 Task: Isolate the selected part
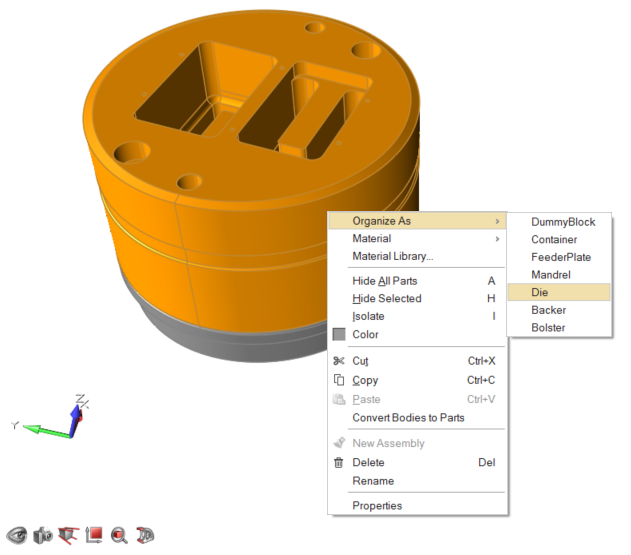(x=368, y=316)
